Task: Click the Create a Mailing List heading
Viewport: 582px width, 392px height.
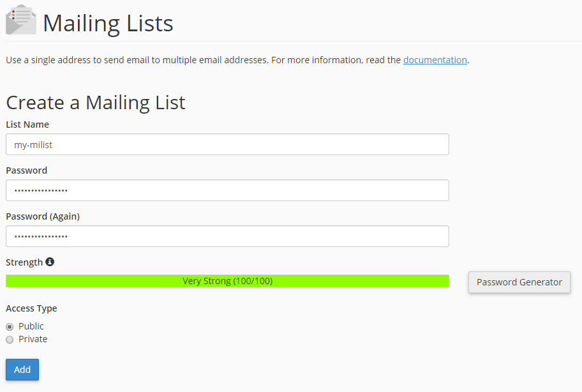Action: coord(95,102)
